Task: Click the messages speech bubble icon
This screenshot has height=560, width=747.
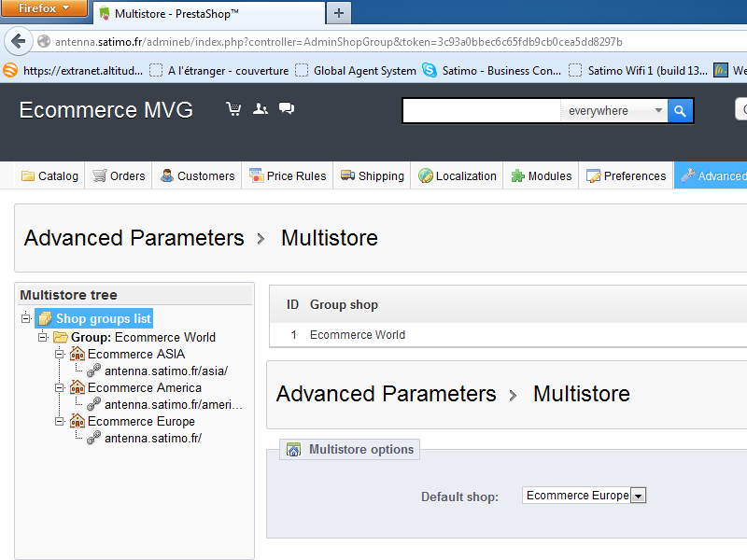Action: point(287,109)
